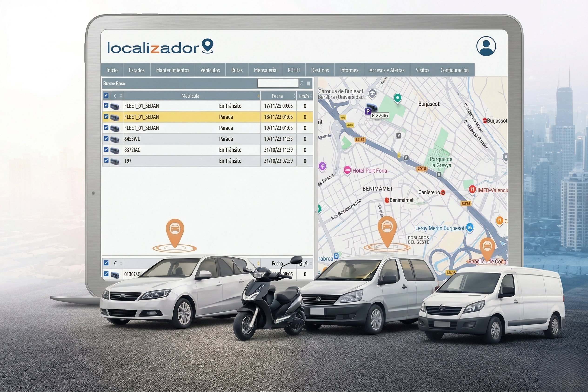Click the Hotel Port Foria map pin
This screenshot has width=588, height=392.
pyautogui.click(x=347, y=170)
